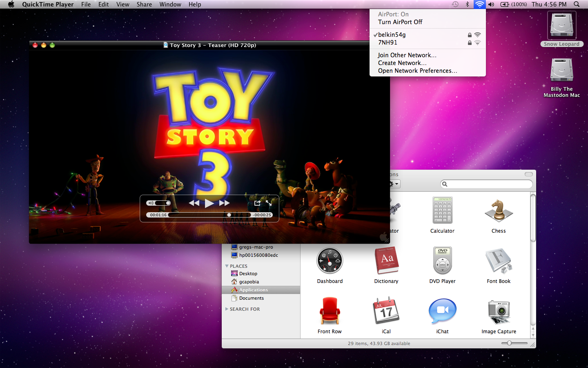This screenshot has width=588, height=368.
Task: Launch the iChat app icon
Action: tap(442, 312)
